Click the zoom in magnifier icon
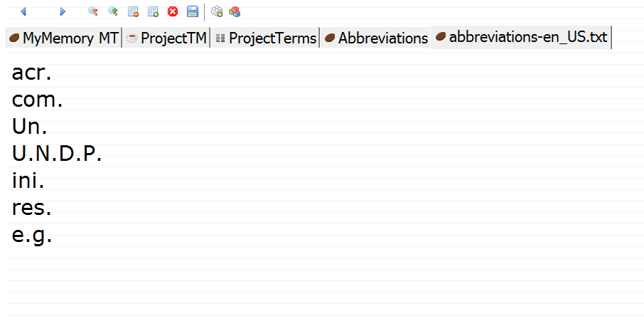 tap(112, 11)
